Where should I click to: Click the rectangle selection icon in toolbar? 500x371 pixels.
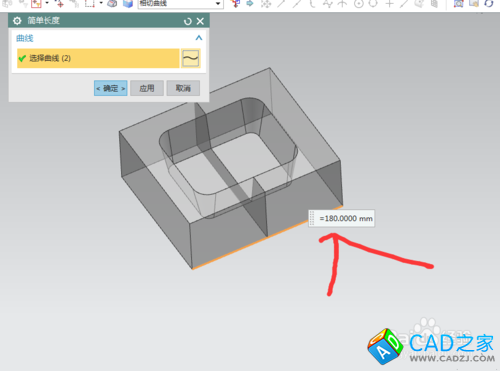(90, 4)
